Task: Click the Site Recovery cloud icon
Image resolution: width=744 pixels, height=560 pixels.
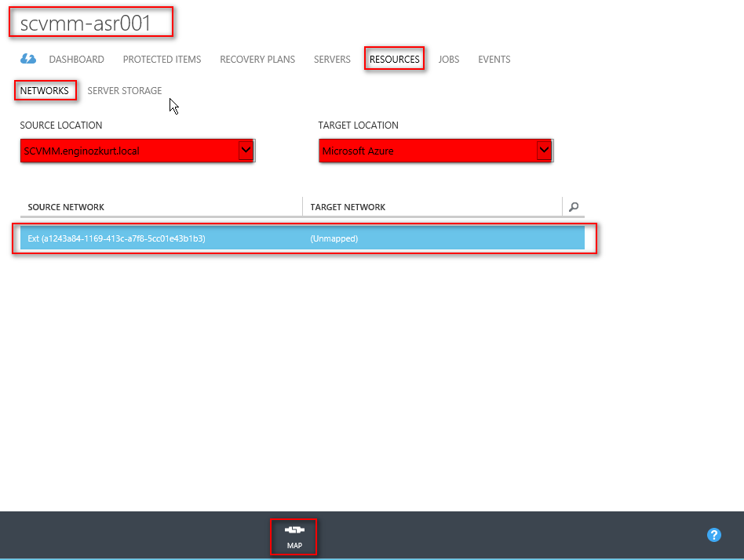Action: [28, 59]
